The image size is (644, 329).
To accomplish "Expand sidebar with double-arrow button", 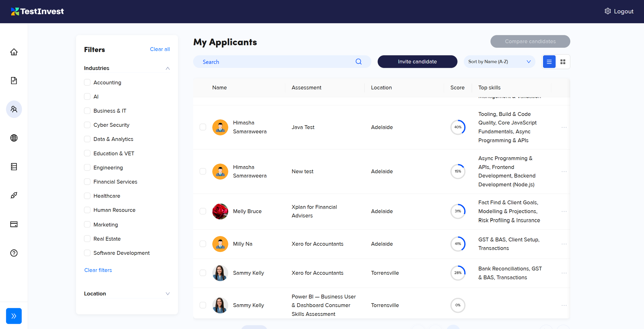I will (14, 316).
